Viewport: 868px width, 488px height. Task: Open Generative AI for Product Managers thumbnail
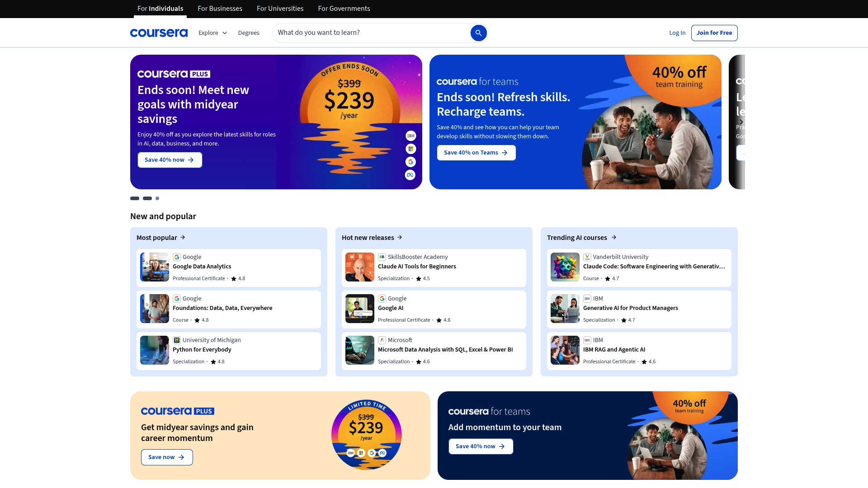pyautogui.click(x=565, y=309)
